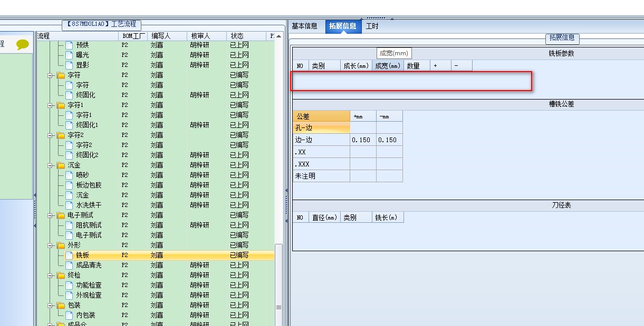Image resolution: width=644 pixels, height=326 pixels.
Task: Collapse the 电子测试 folder node
Action: click(x=51, y=215)
